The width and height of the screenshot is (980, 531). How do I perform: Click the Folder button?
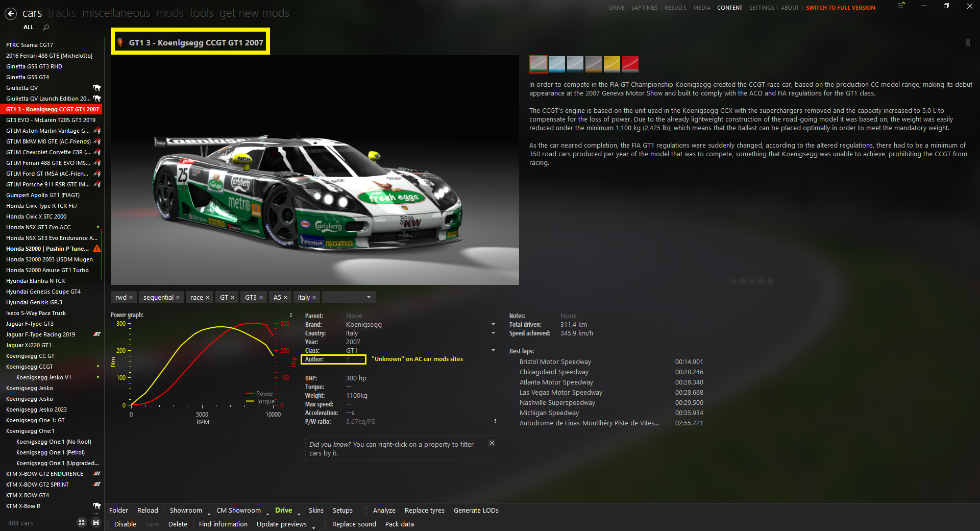[118, 510]
